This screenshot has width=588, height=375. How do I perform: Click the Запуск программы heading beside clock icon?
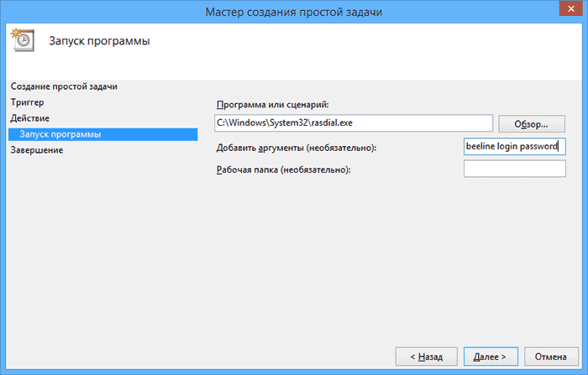[x=99, y=41]
